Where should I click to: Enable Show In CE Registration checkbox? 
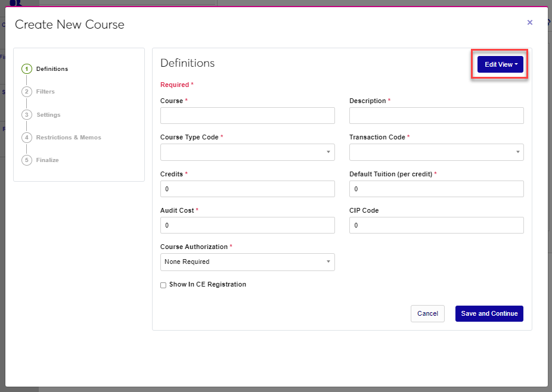coord(163,285)
